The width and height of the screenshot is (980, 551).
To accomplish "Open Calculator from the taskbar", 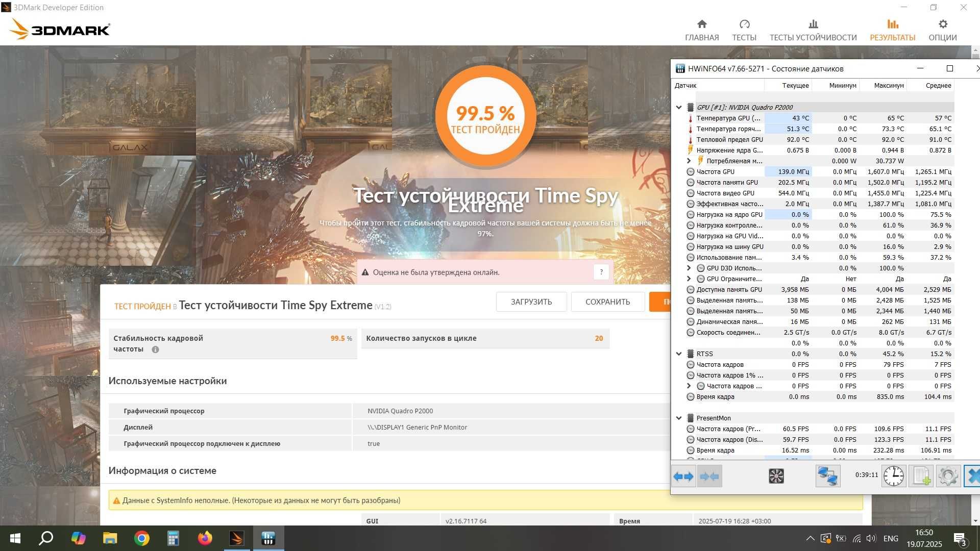I will (x=173, y=538).
